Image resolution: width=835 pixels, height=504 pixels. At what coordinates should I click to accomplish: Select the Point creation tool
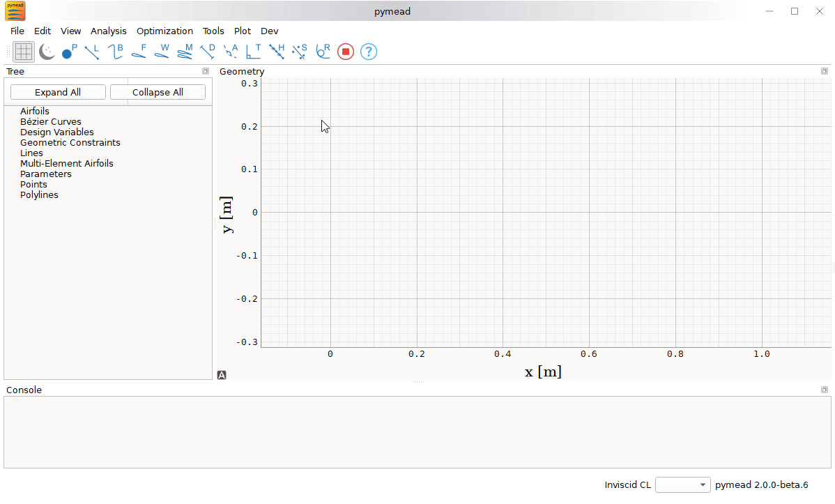68,52
